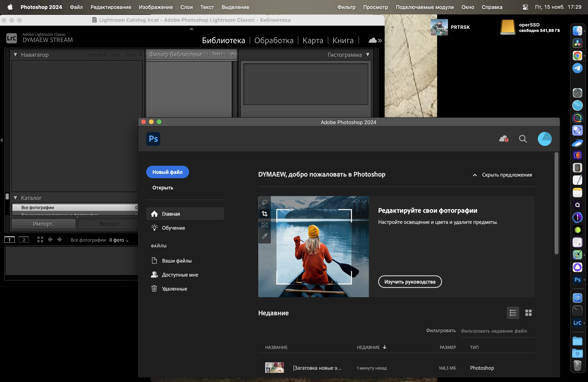This screenshot has width=588, height=382.
Task: Open the Trash in the Dock
Action: click(577, 366)
